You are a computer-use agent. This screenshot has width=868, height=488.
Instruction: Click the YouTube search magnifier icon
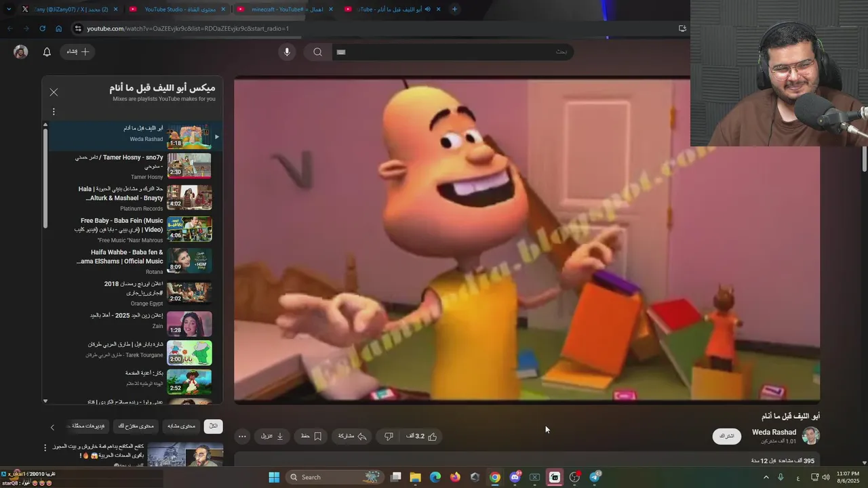tap(317, 52)
